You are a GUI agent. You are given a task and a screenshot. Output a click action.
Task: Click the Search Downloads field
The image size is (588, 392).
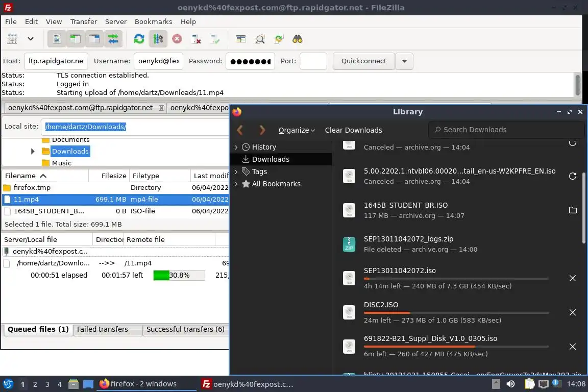(506, 130)
